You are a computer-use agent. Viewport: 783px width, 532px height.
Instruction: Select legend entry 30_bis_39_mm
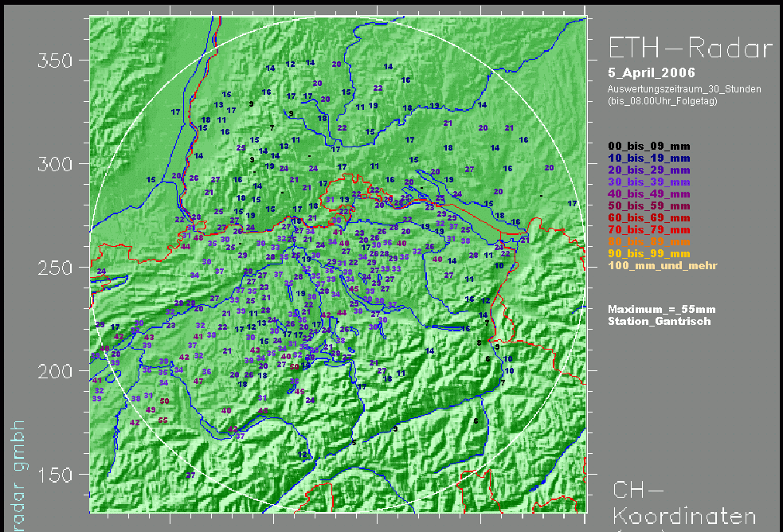(649, 182)
